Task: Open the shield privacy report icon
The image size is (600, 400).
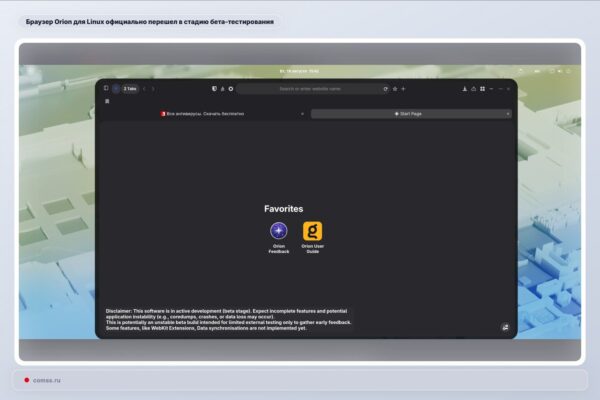Action: 214,88
